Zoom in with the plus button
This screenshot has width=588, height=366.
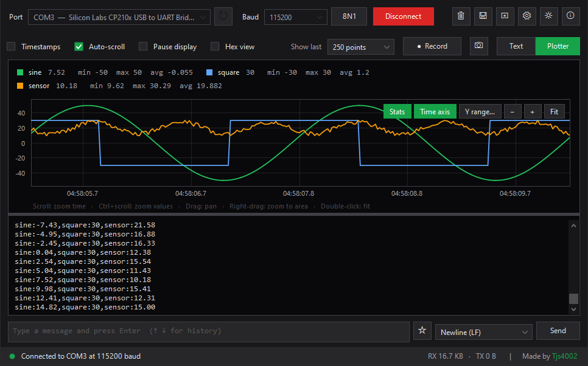coord(532,112)
